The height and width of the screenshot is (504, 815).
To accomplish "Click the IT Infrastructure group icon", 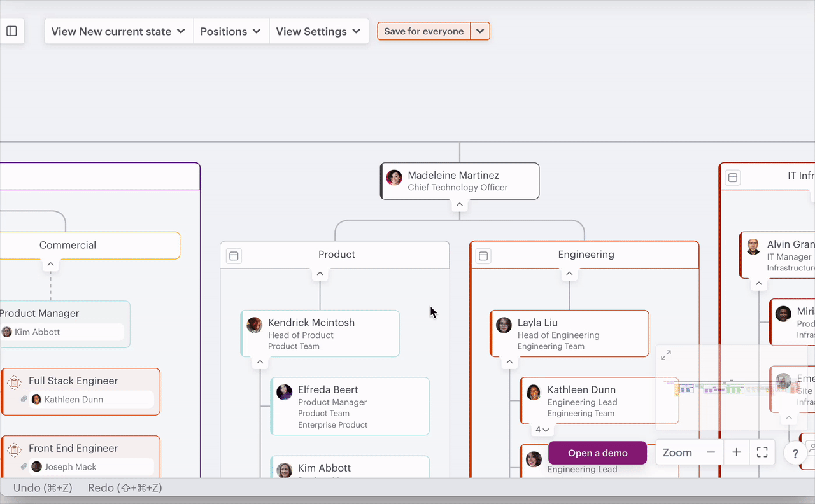I will (733, 178).
